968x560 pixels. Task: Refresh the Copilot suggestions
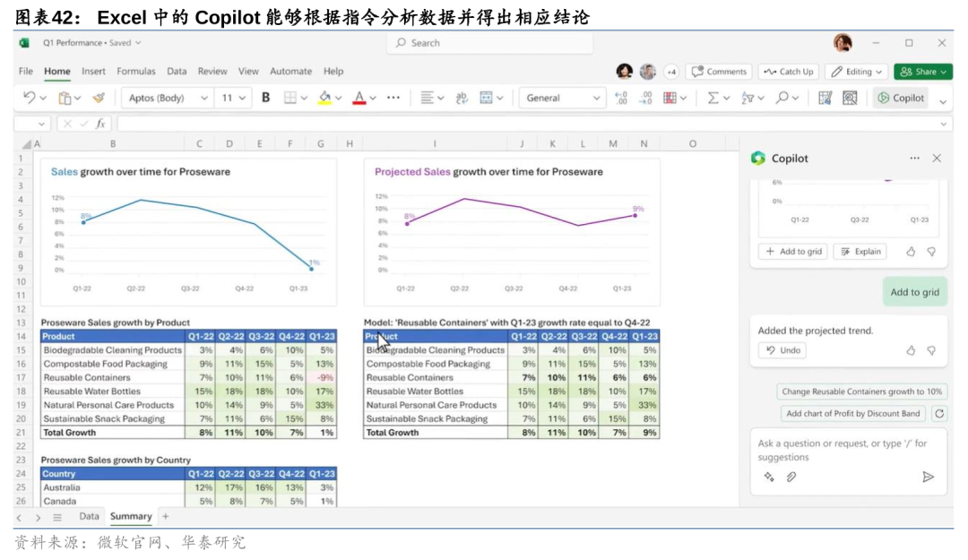(x=939, y=414)
